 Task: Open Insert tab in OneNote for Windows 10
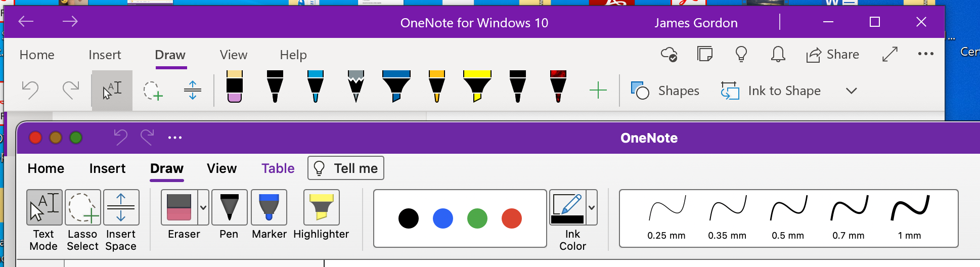coord(105,55)
